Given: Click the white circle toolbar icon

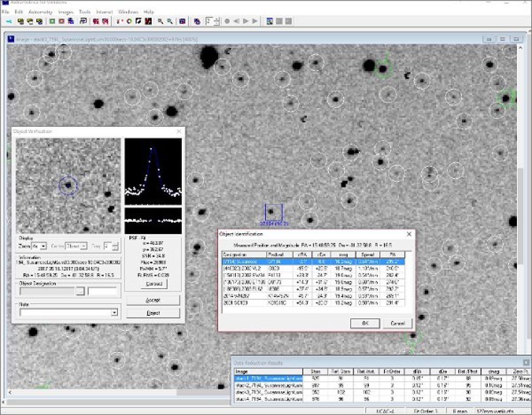Looking at the screenshot, I should coord(129,21).
